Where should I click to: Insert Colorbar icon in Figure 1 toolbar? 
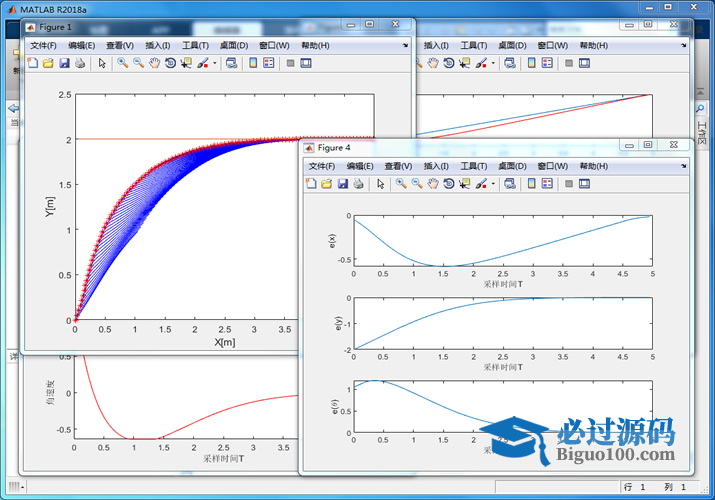(x=253, y=63)
